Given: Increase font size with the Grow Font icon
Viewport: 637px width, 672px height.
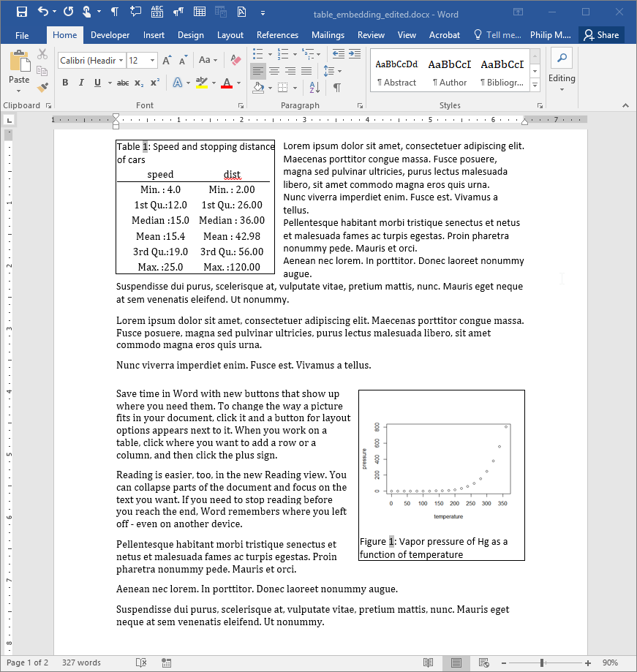Looking at the screenshot, I should (x=167, y=61).
